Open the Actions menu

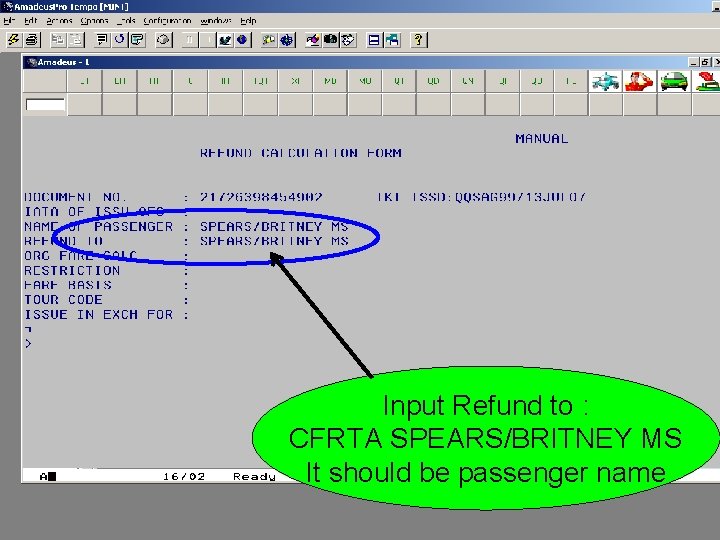(59, 21)
